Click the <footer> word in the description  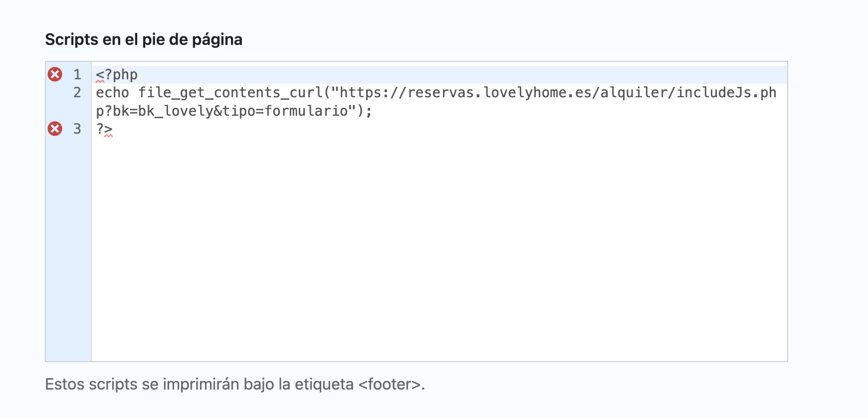[390, 384]
